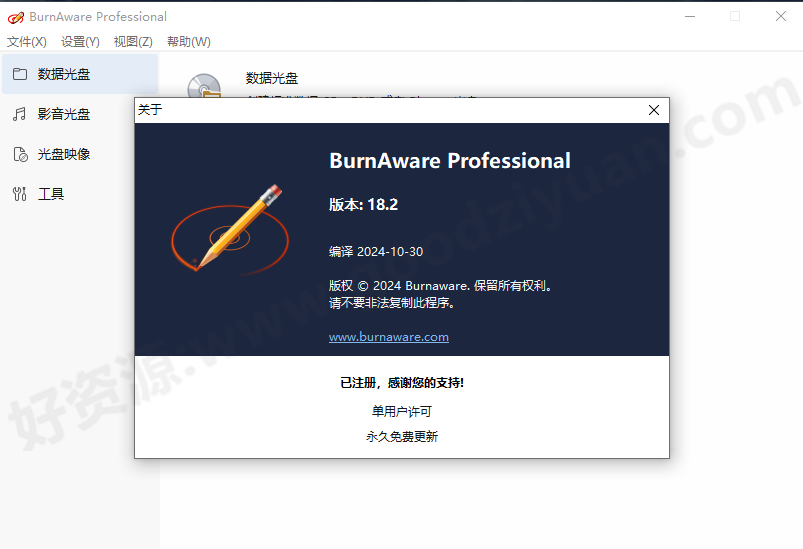Screen dimensions: 803x549
Task: Click the 数据光盘 heading in main panel
Action: click(271, 78)
